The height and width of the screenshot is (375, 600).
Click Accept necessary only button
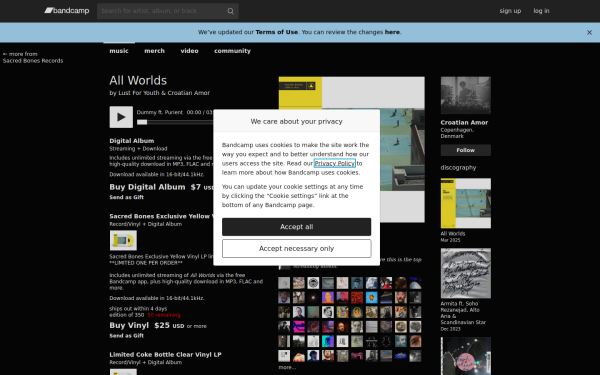(297, 249)
